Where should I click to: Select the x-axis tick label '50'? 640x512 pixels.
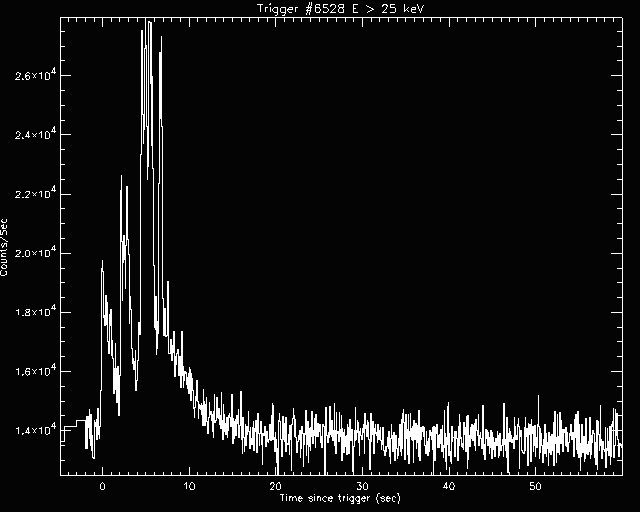[x=535, y=487]
